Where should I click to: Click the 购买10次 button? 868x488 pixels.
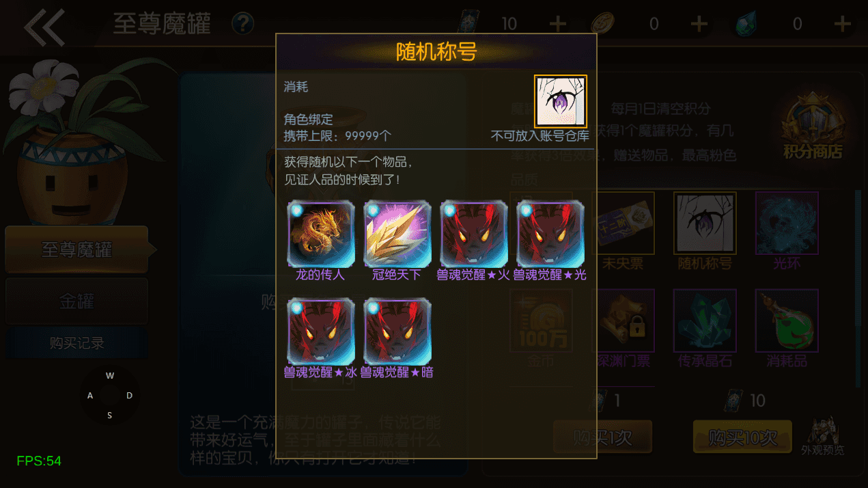tap(742, 437)
